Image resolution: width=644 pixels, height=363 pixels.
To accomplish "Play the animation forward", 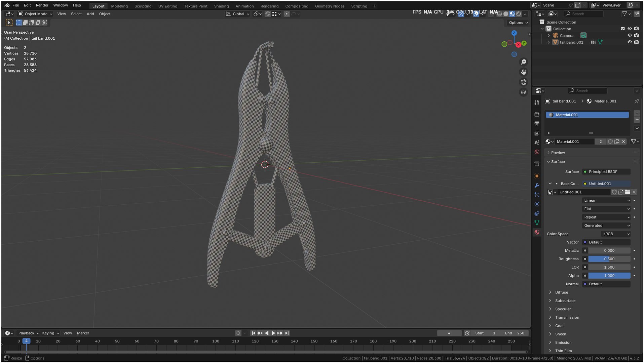I will 273,333.
